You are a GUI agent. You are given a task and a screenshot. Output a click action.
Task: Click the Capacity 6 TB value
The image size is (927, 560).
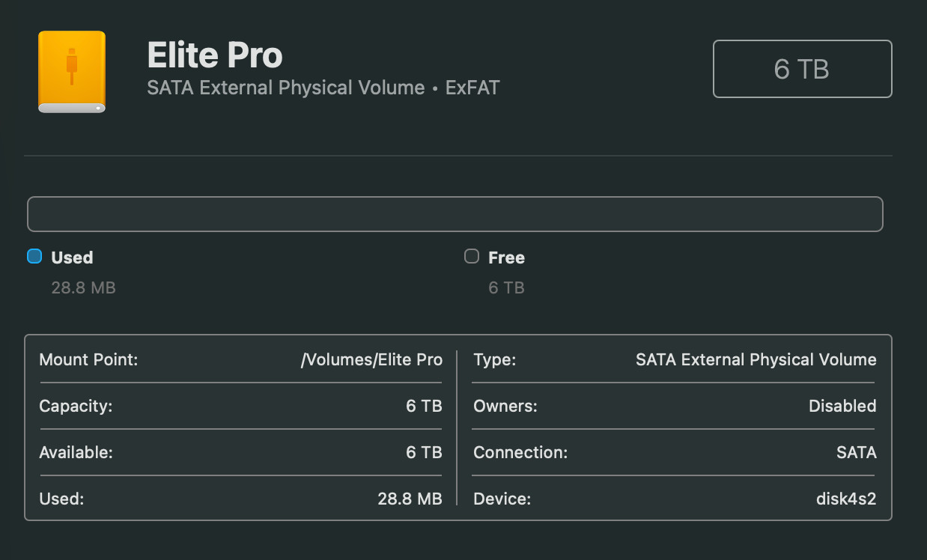424,407
